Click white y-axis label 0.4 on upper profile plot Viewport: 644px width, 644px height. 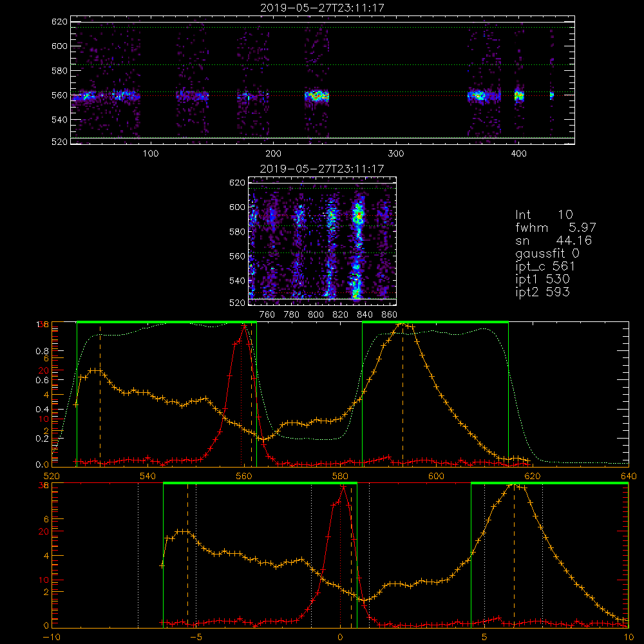[x=43, y=409]
